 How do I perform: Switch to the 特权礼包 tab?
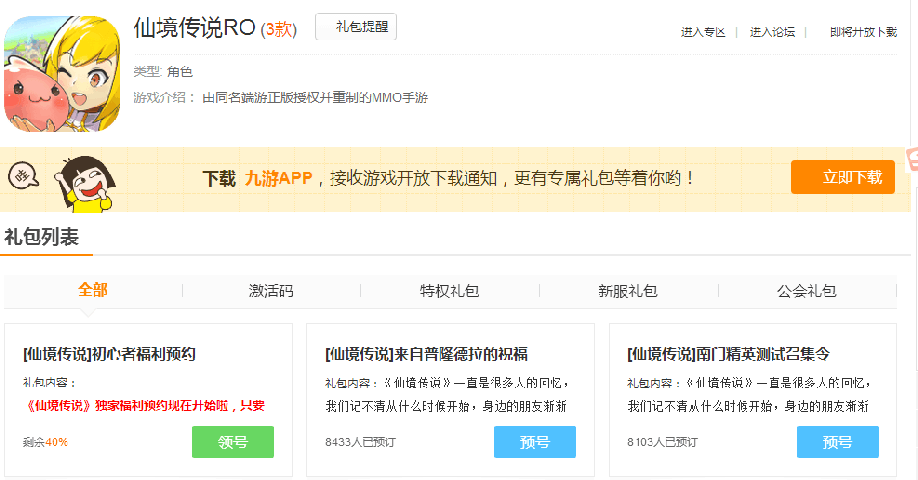point(449,291)
